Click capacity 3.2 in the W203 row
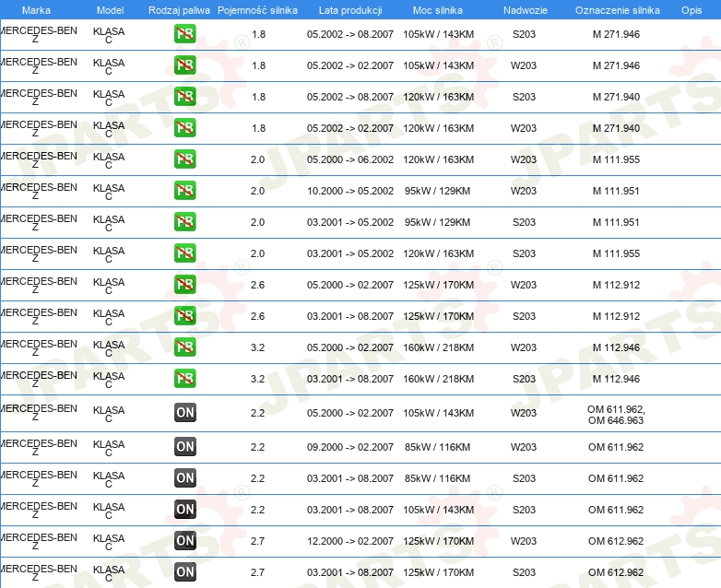This screenshot has height=588, width=721. coord(257,347)
